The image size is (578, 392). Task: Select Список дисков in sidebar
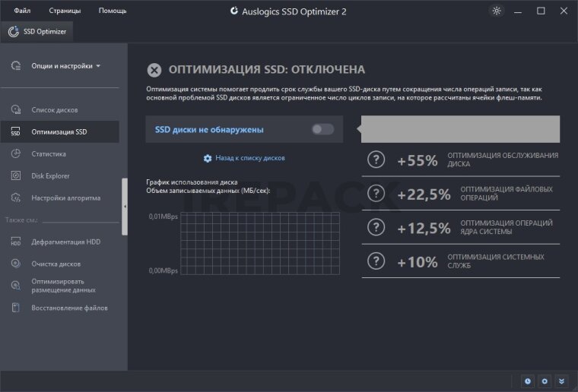coord(54,110)
